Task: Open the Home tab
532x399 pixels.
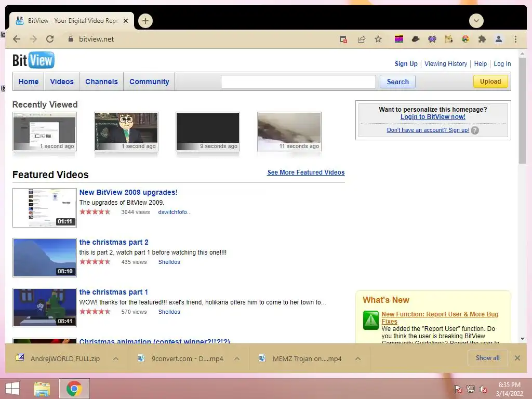Action: (29, 82)
